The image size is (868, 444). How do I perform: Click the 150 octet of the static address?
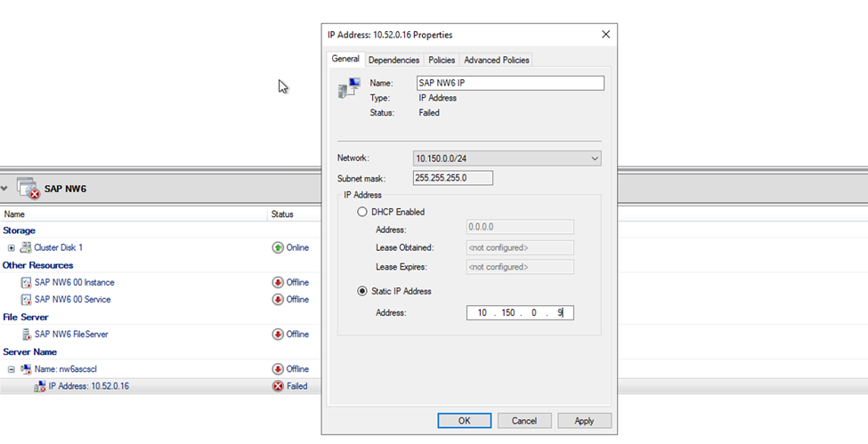507,313
